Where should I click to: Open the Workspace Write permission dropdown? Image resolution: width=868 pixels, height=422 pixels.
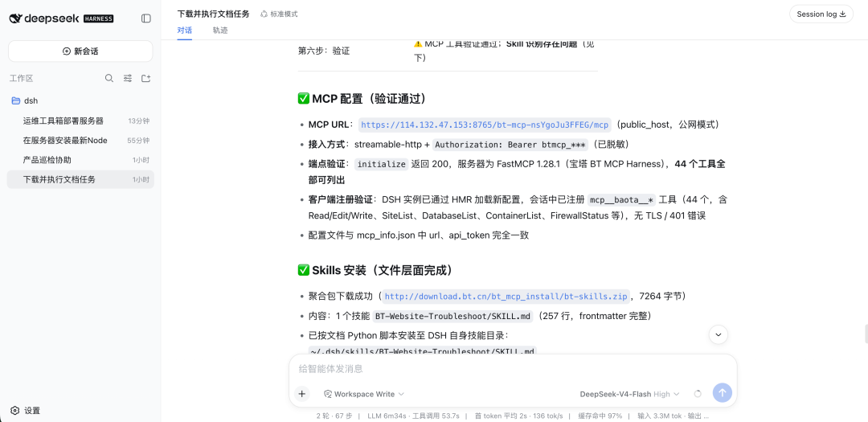(364, 394)
